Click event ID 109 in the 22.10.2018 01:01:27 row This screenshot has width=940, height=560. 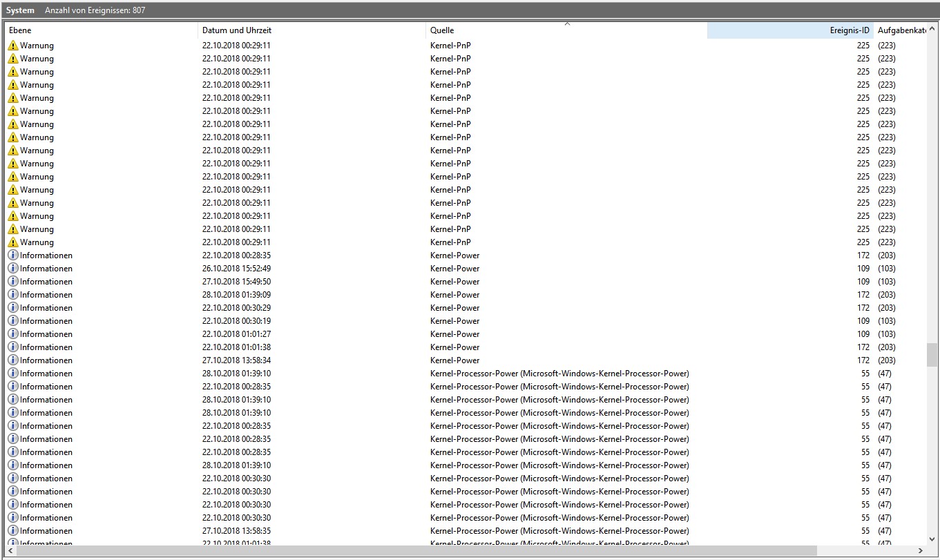[x=863, y=334]
